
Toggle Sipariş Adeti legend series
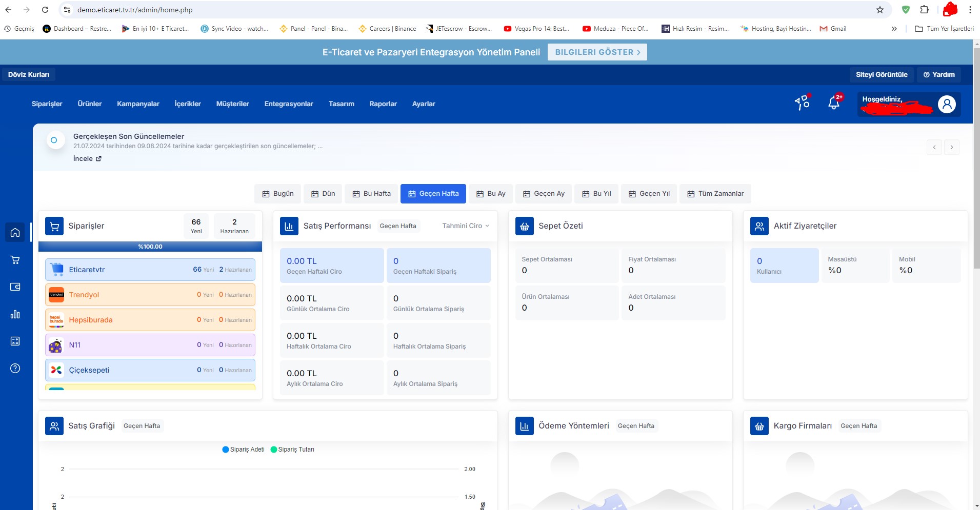(244, 450)
